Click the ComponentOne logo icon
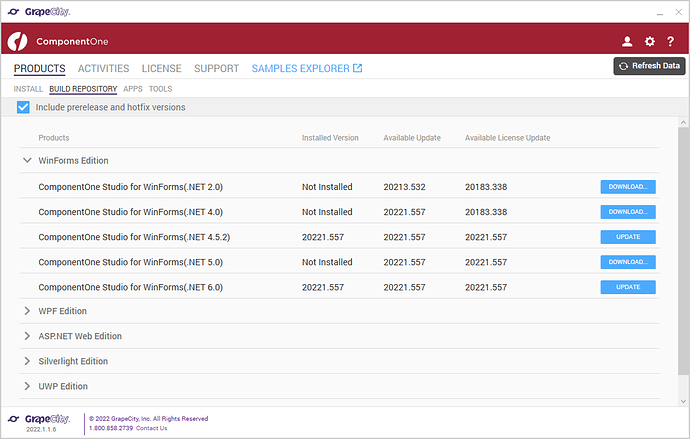Viewport: 690px width, 439px height. coord(18,41)
